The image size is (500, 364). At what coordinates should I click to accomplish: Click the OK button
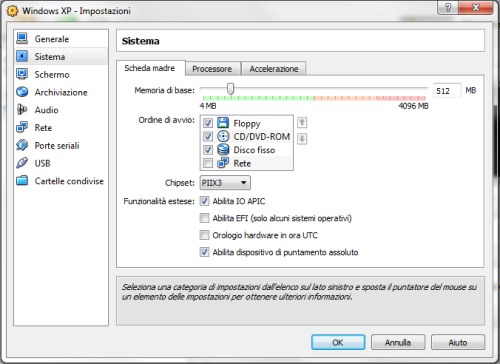(338, 342)
